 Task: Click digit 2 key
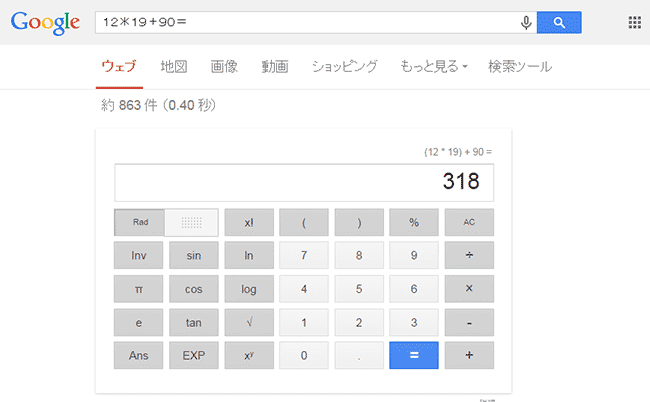tap(359, 322)
